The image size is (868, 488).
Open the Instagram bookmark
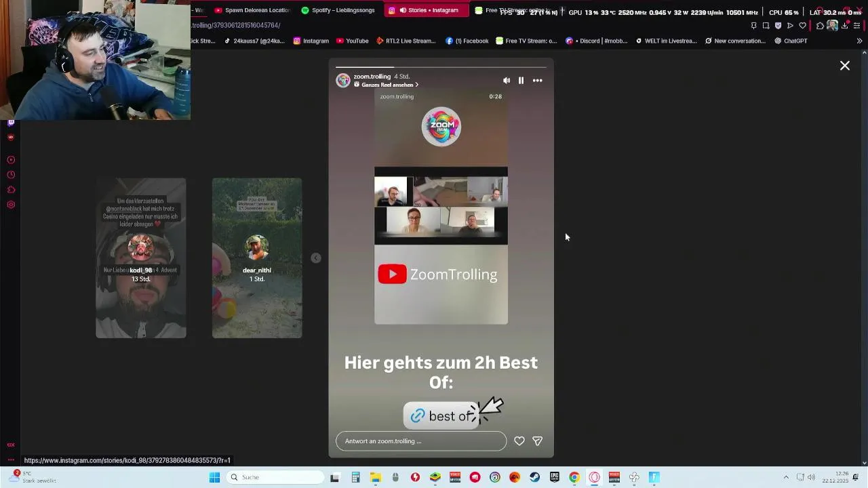coord(311,41)
